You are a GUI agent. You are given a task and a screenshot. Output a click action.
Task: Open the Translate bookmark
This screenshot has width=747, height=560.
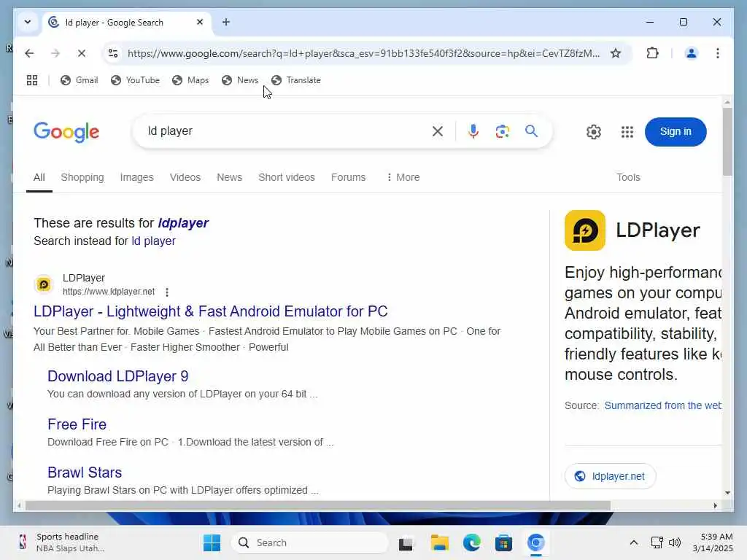[296, 80]
